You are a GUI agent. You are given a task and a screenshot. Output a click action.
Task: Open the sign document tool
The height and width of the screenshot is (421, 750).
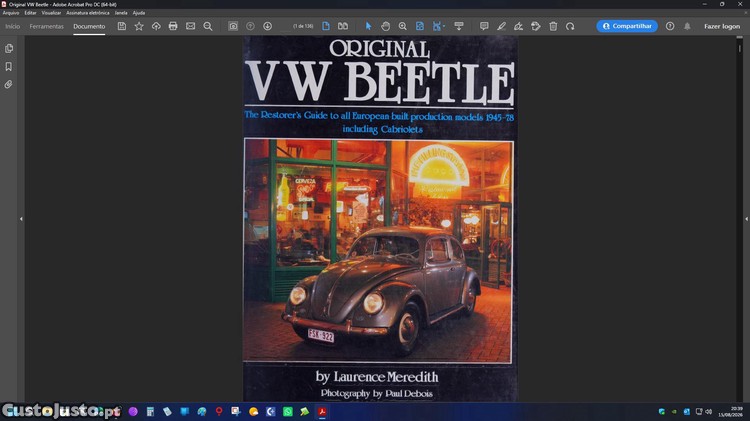point(518,26)
